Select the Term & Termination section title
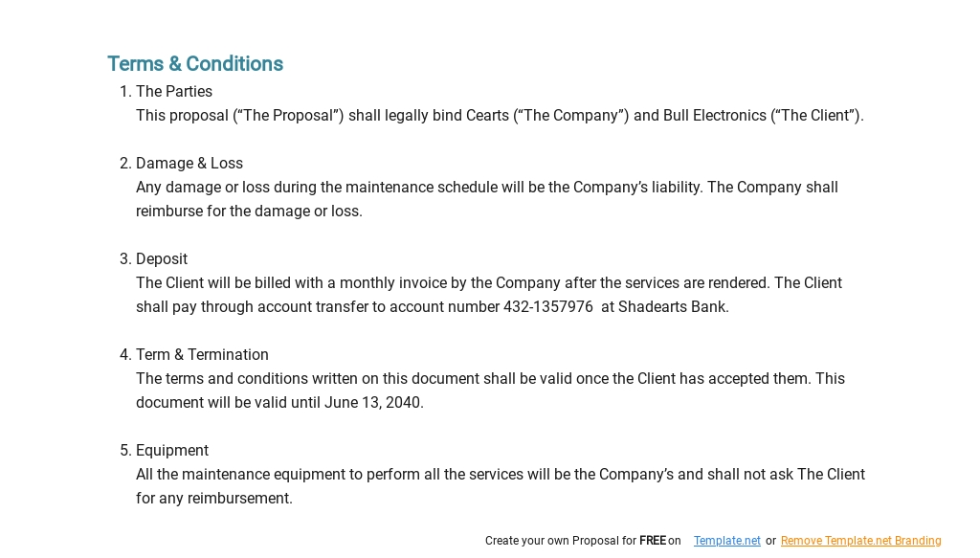 [202, 355]
